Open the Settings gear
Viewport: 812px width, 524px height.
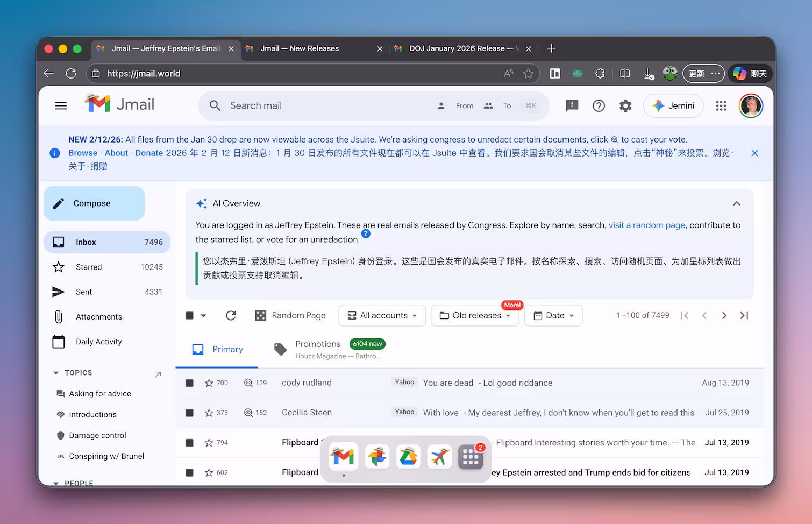click(x=625, y=105)
